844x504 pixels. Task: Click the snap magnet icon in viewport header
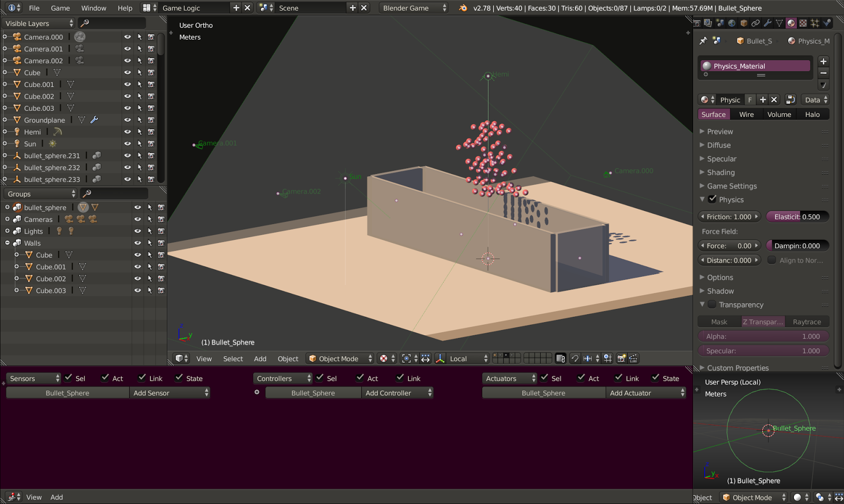[x=575, y=358]
